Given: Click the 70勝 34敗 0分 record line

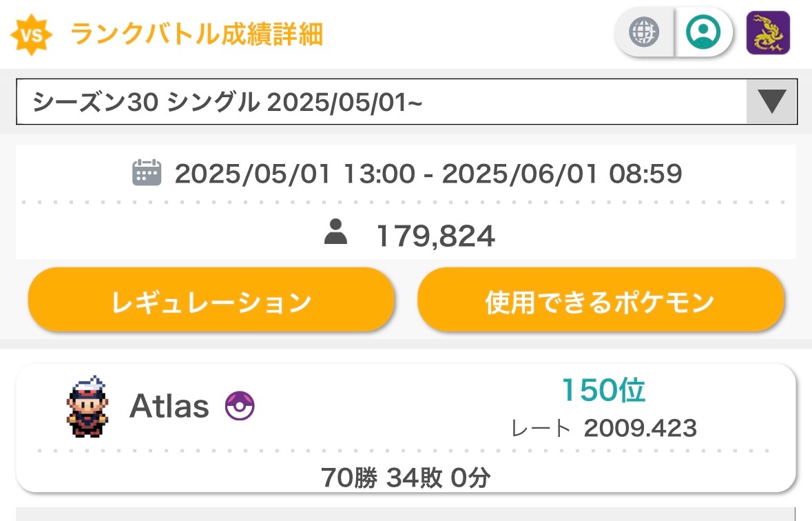Looking at the screenshot, I should click(406, 477).
